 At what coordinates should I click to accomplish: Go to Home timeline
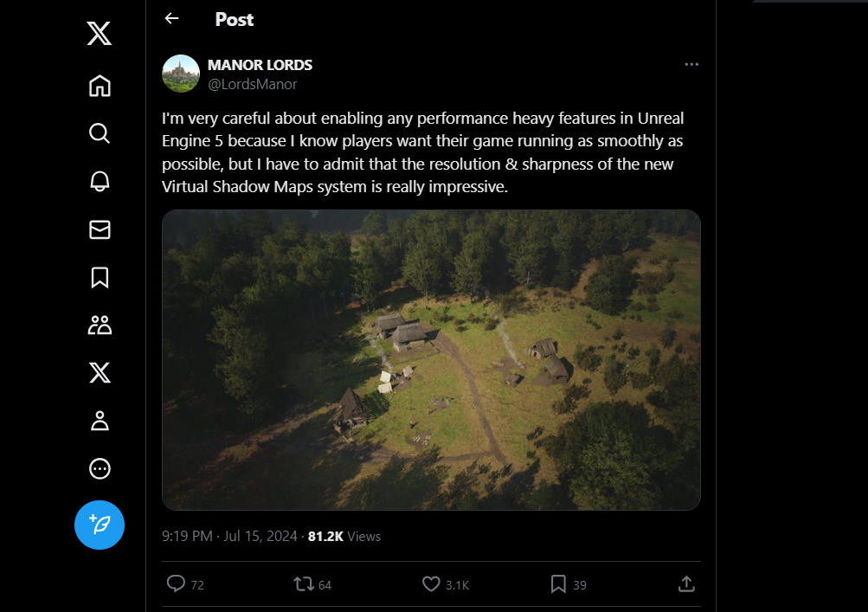(100, 86)
